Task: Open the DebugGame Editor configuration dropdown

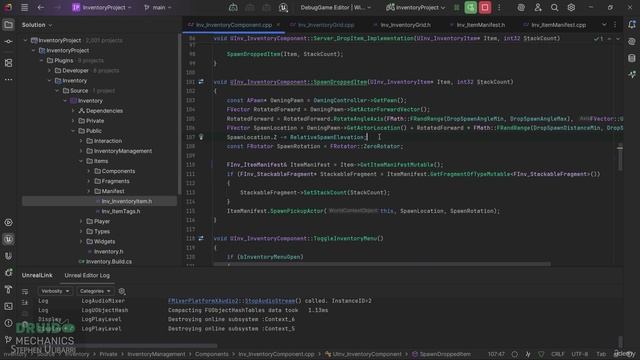Action: pos(336,7)
